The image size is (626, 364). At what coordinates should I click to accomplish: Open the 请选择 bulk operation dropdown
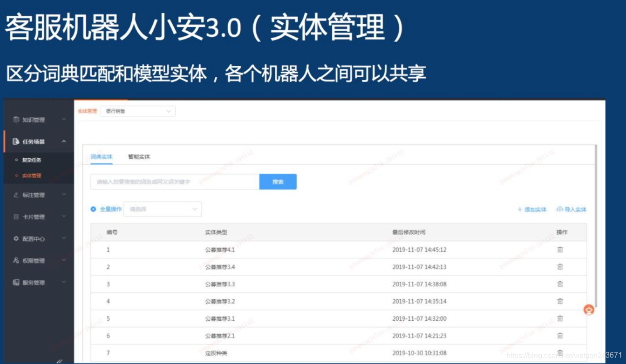click(x=163, y=209)
